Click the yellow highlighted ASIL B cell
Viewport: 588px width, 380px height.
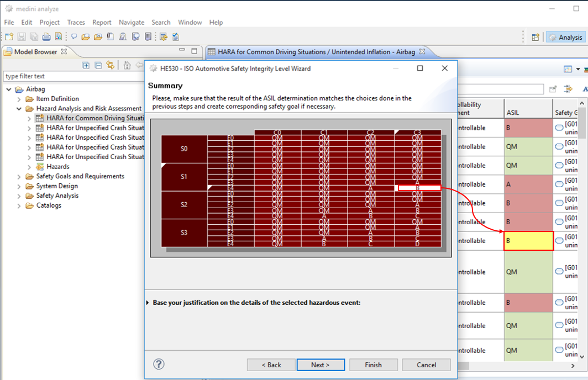point(528,241)
